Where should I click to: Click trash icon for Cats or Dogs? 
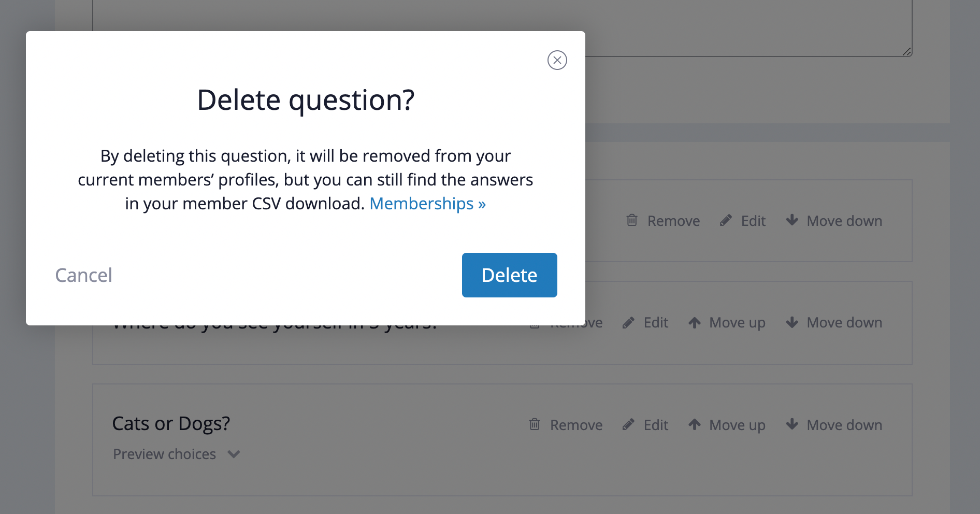535,425
